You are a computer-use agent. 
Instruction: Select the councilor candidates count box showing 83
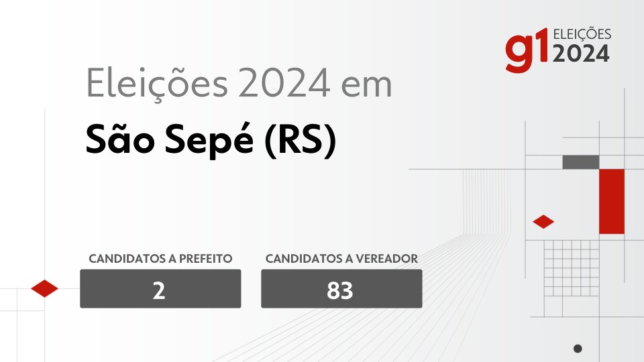click(341, 289)
